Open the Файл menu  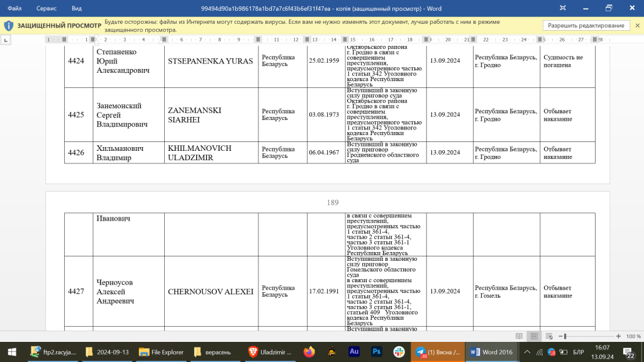coord(14,8)
